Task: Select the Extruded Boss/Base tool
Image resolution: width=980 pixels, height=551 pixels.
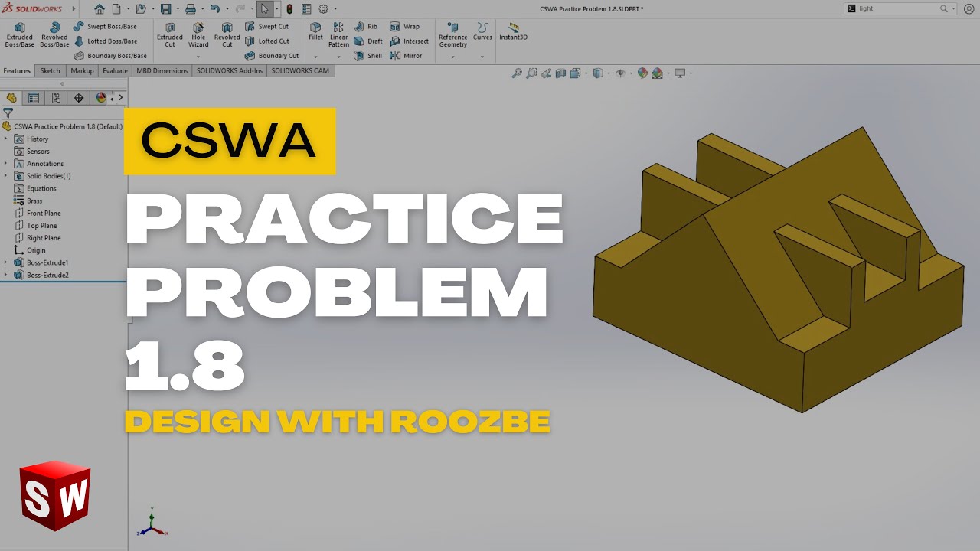Action: (20, 35)
